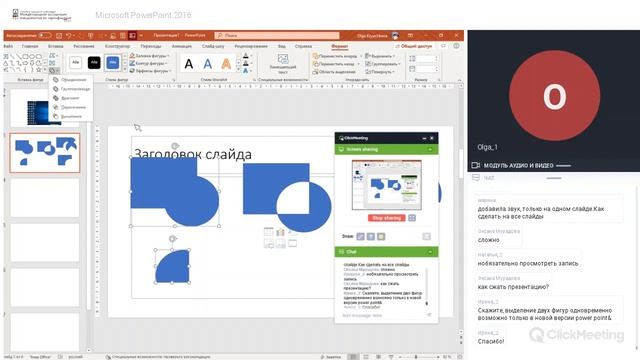Open the Group (Группировать) dropdown
Viewport: 640px width, 360px height.
coord(383,64)
